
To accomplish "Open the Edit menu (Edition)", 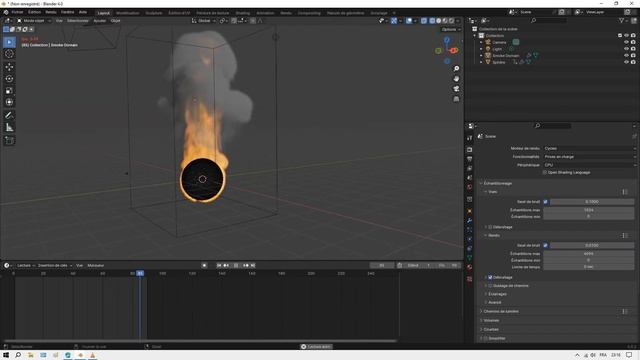I will click(34, 12).
